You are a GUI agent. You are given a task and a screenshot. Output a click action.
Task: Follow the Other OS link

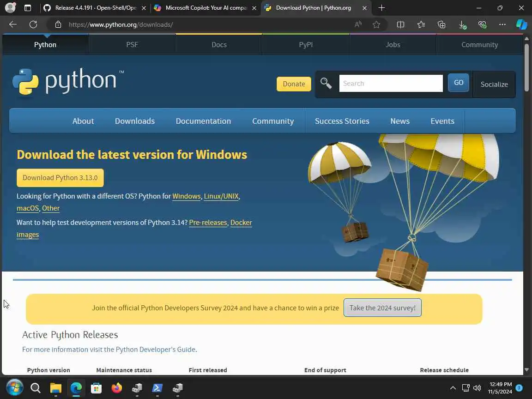(x=51, y=208)
